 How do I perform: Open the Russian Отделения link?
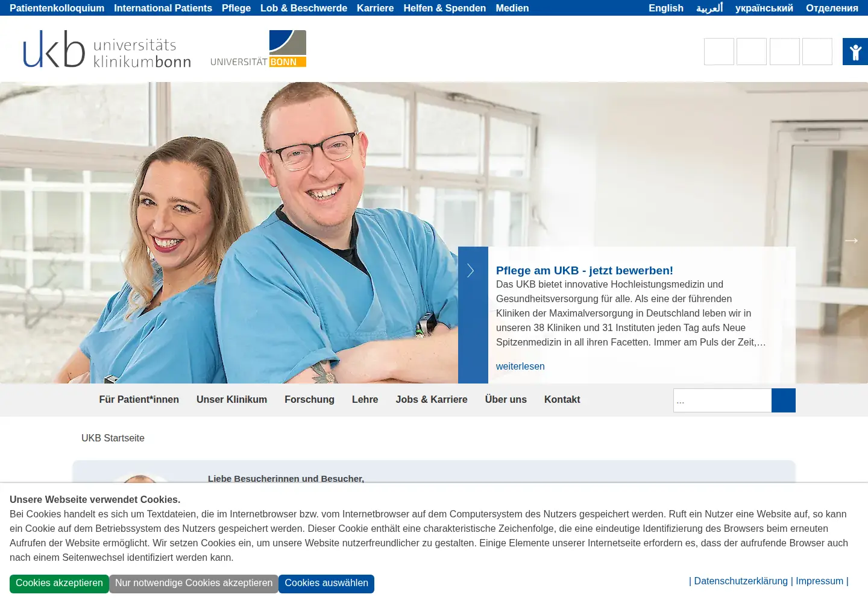[x=832, y=8]
